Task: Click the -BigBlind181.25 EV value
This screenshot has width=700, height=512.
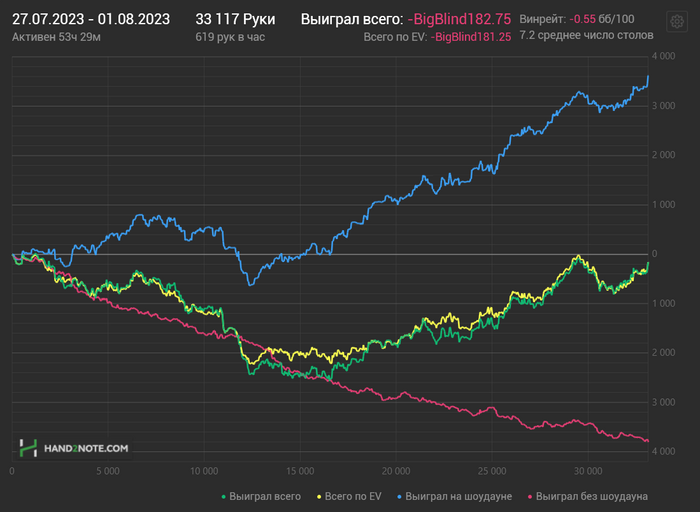Action: [471, 37]
